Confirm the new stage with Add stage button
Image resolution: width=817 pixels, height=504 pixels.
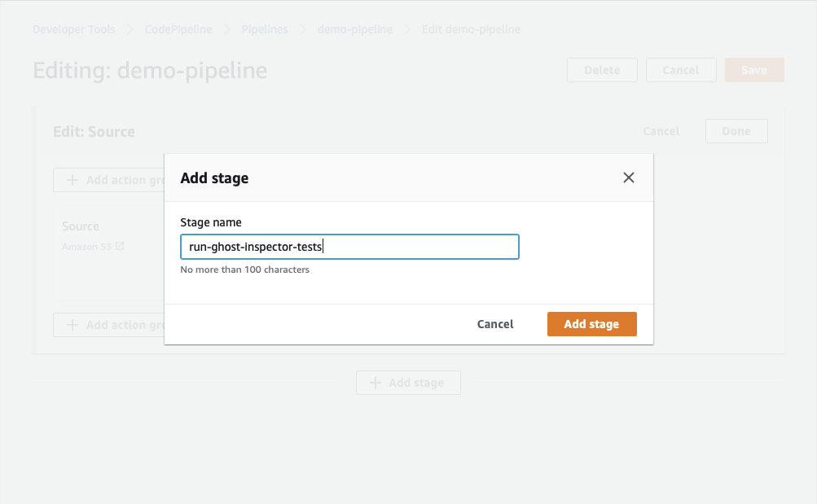[x=591, y=323]
